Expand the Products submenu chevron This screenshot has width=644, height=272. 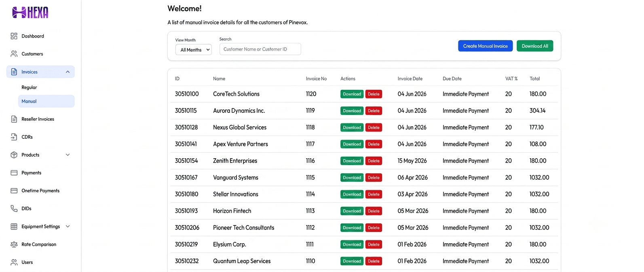[68, 155]
